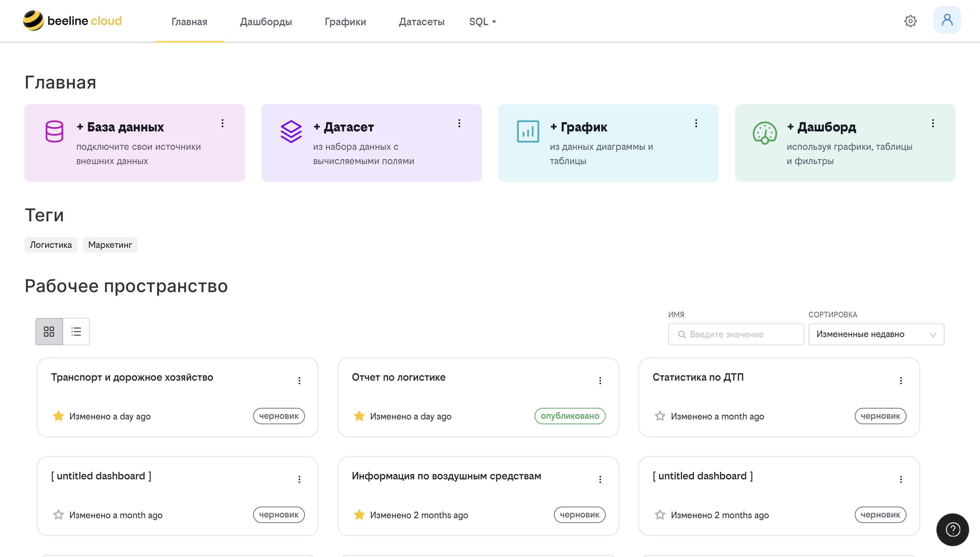The image size is (980, 557).
Task: Open dashboard Информация по воздушным средствам
Action: point(446,476)
